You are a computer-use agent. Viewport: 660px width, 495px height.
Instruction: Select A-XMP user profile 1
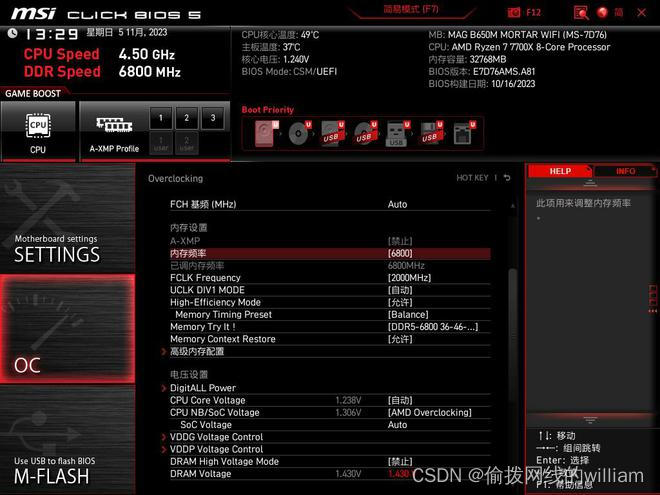point(160,143)
